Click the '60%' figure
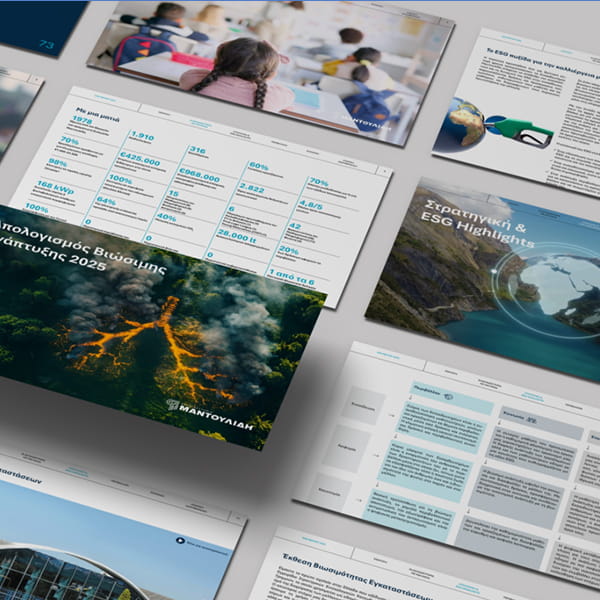The height and width of the screenshot is (600, 600). point(258,166)
